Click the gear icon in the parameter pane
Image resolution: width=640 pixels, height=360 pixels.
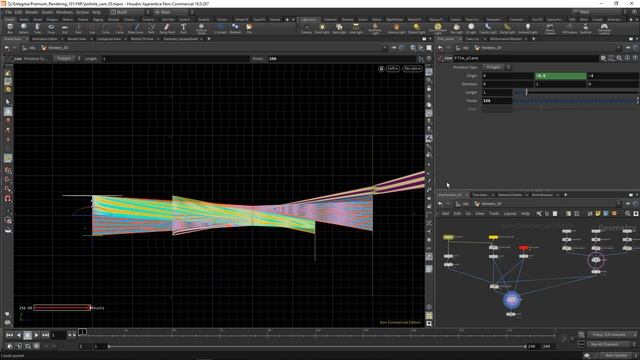[x=603, y=58]
